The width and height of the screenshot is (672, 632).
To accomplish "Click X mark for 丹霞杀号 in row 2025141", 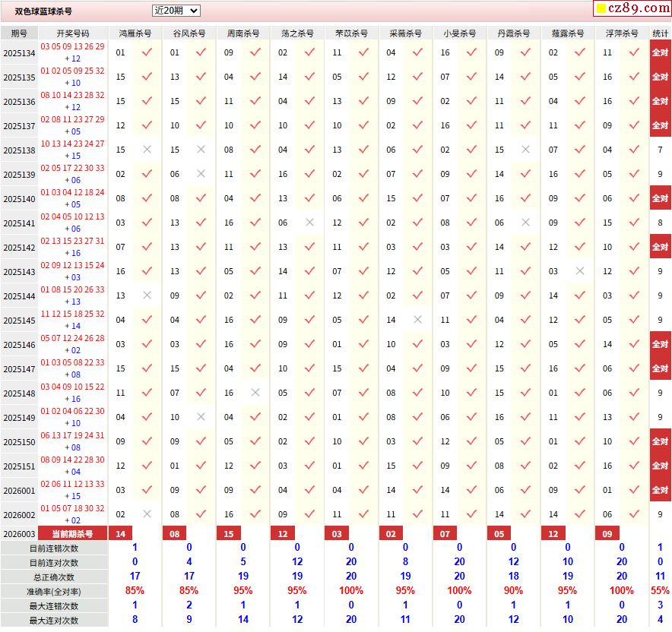I will click(525, 223).
